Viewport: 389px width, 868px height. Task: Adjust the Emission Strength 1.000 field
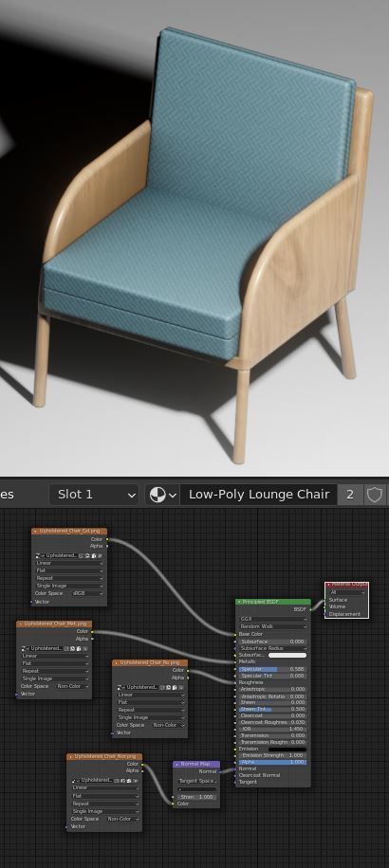pyautogui.click(x=273, y=755)
